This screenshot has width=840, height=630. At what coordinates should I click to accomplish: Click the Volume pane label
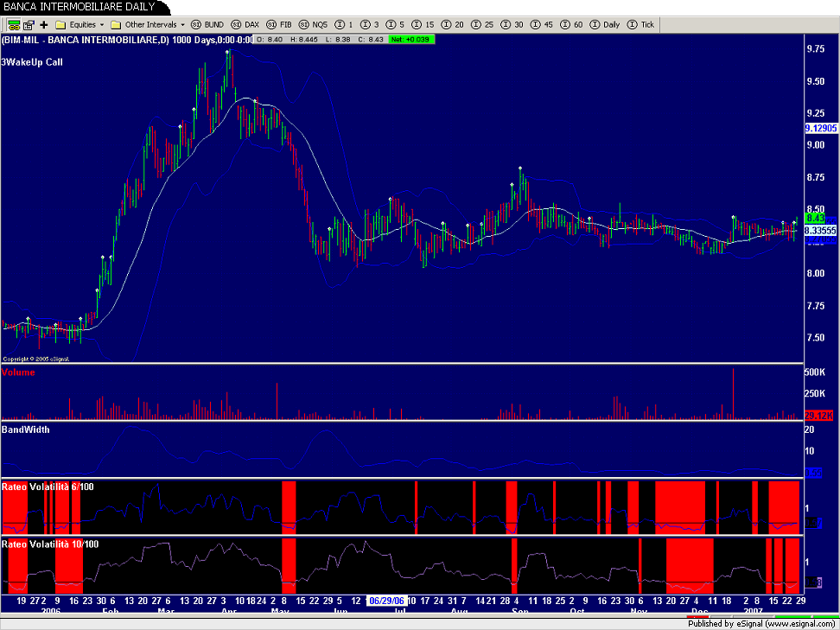[x=18, y=372]
